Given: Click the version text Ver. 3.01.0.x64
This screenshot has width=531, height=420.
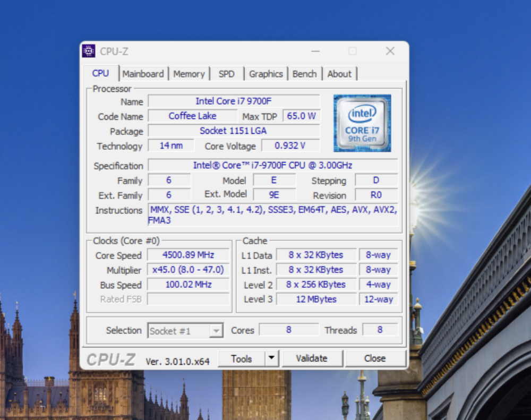Looking at the screenshot, I should pos(177,362).
